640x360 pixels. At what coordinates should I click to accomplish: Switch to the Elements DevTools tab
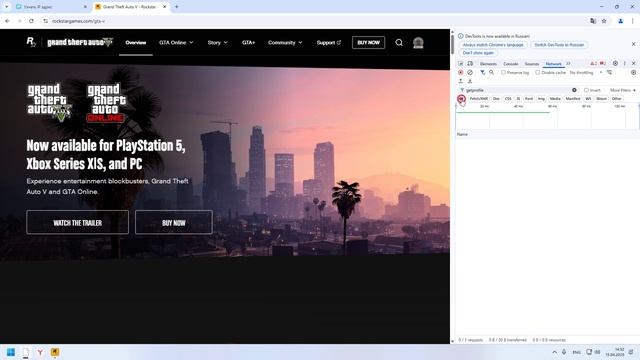point(488,64)
